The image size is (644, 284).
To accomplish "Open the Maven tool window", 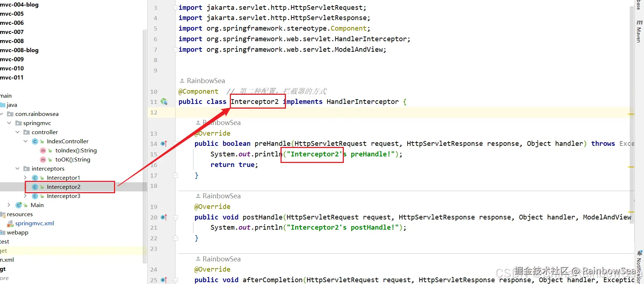I will [x=639, y=31].
